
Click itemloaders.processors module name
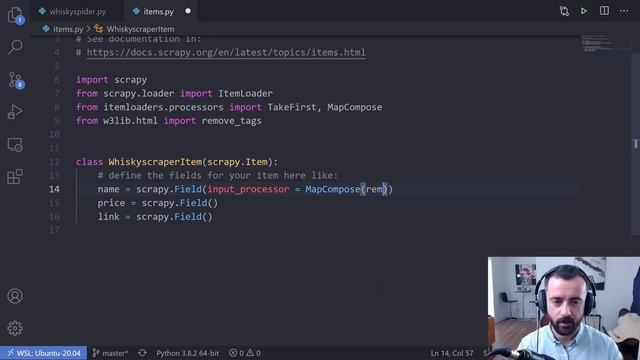point(163,107)
